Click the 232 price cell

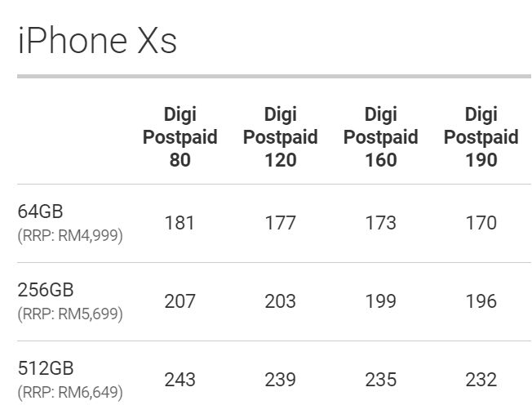[481, 380]
